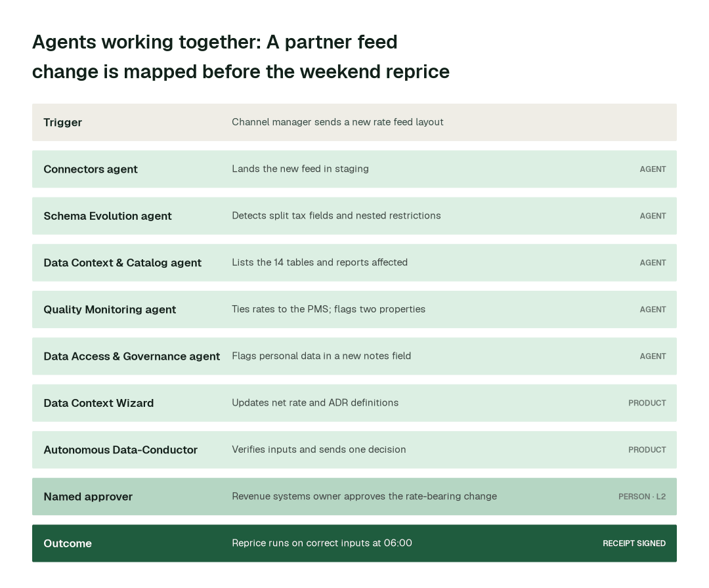Select the Trigger row label
Screen dimensions: 709x588
[x=62, y=123]
